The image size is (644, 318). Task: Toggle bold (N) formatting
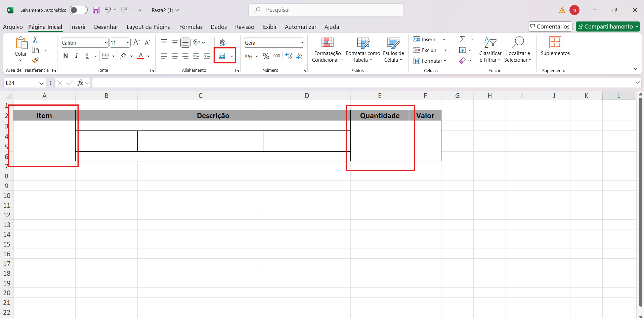point(66,56)
